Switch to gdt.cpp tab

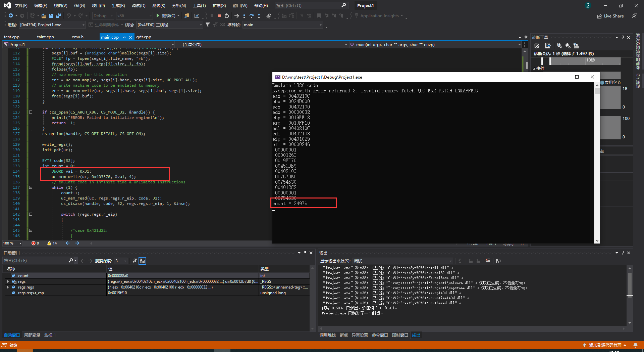(144, 37)
